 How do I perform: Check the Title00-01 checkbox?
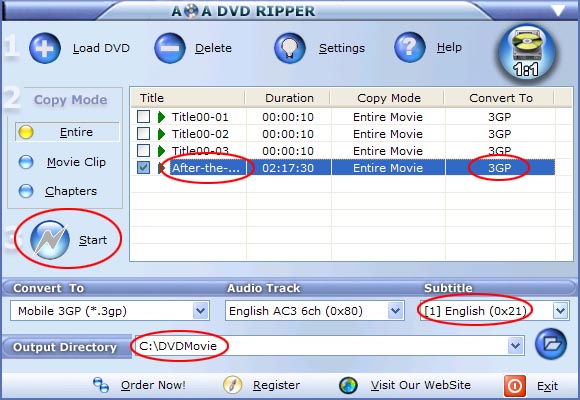[x=143, y=117]
